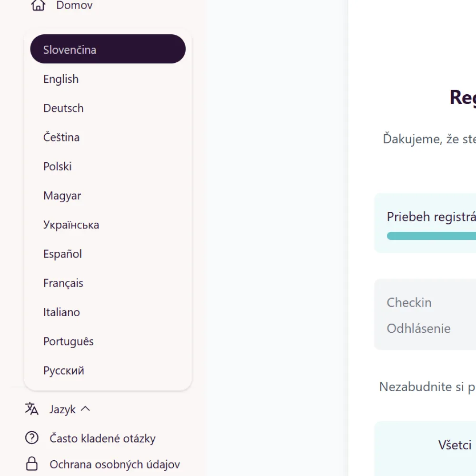Choose Deutsch from the language list
The image size is (476, 476).
pos(108,108)
